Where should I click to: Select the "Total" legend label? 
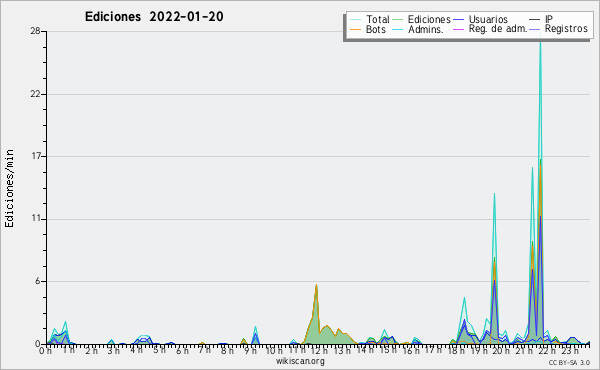[x=378, y=19]
